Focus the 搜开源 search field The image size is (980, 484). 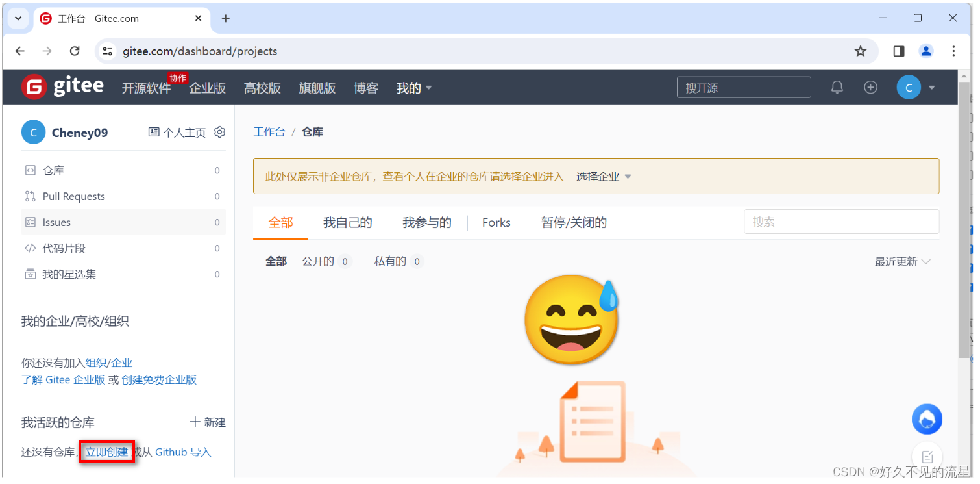pyautogui.click(x=744, y=87)
